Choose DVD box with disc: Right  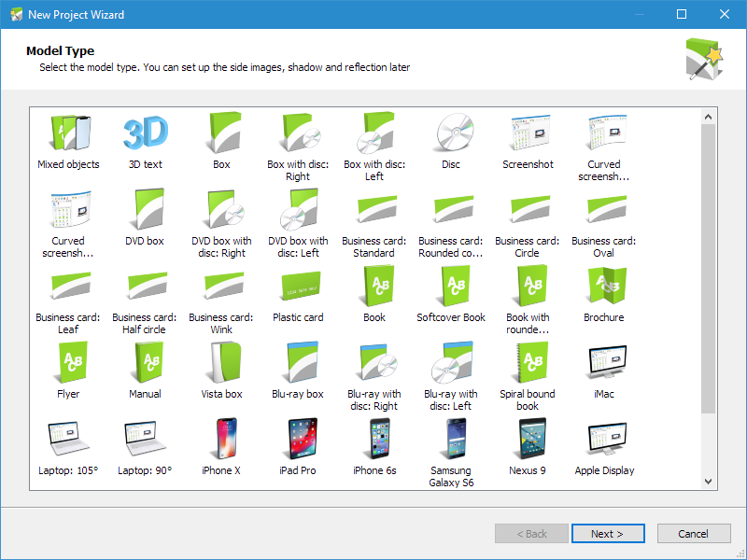(x=221, y=224)
